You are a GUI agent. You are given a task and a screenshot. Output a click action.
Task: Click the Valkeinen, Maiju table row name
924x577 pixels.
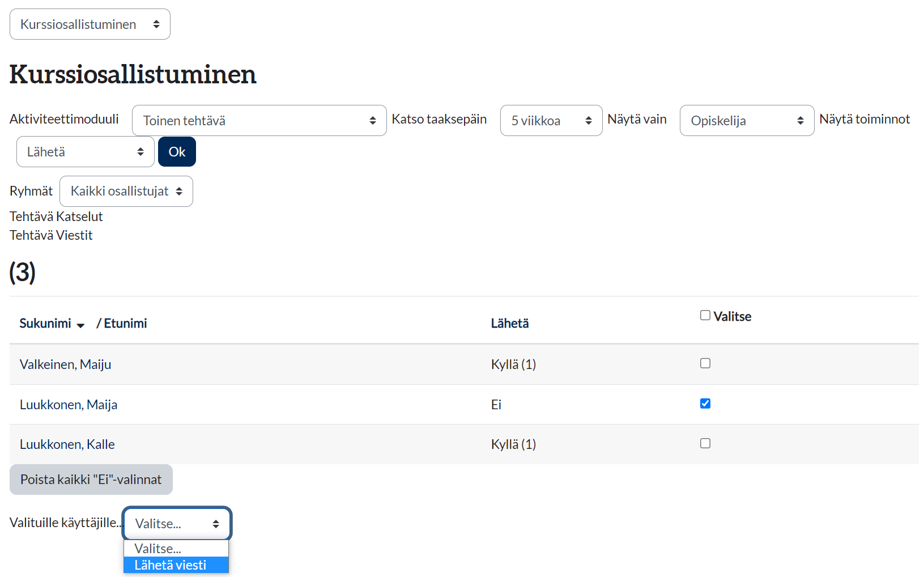[65, 364]
